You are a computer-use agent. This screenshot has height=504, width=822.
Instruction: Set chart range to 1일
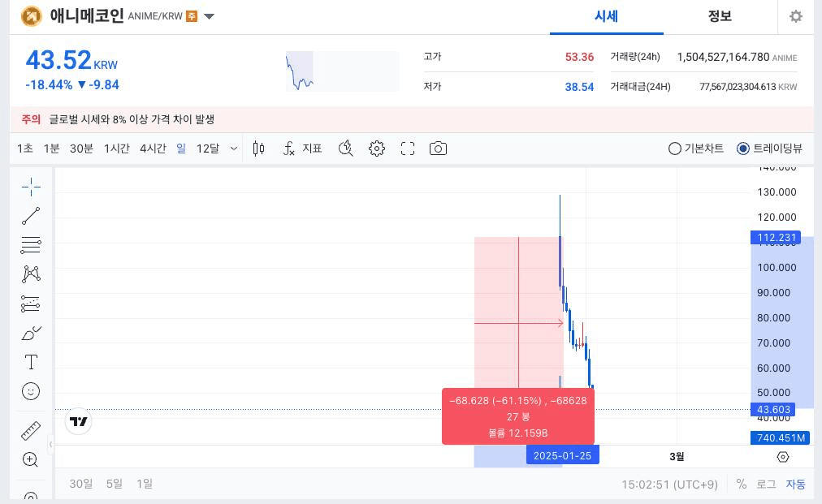[x=144, y=484]
